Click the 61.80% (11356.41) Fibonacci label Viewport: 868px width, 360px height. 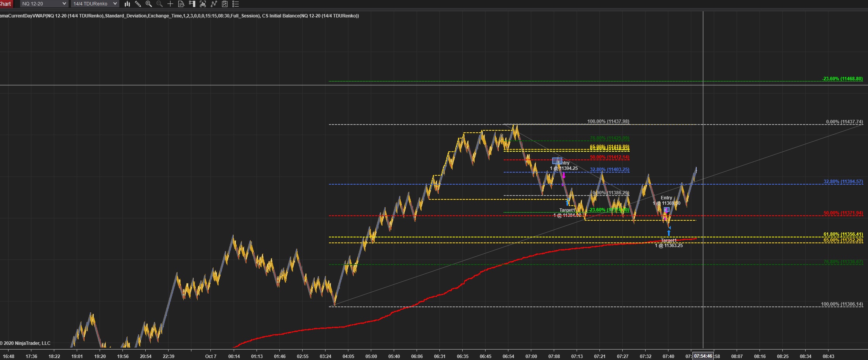[843, 234]
